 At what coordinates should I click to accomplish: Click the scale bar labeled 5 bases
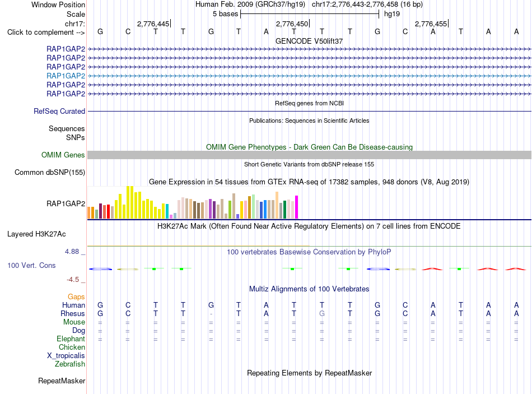[x=310, y=14]
